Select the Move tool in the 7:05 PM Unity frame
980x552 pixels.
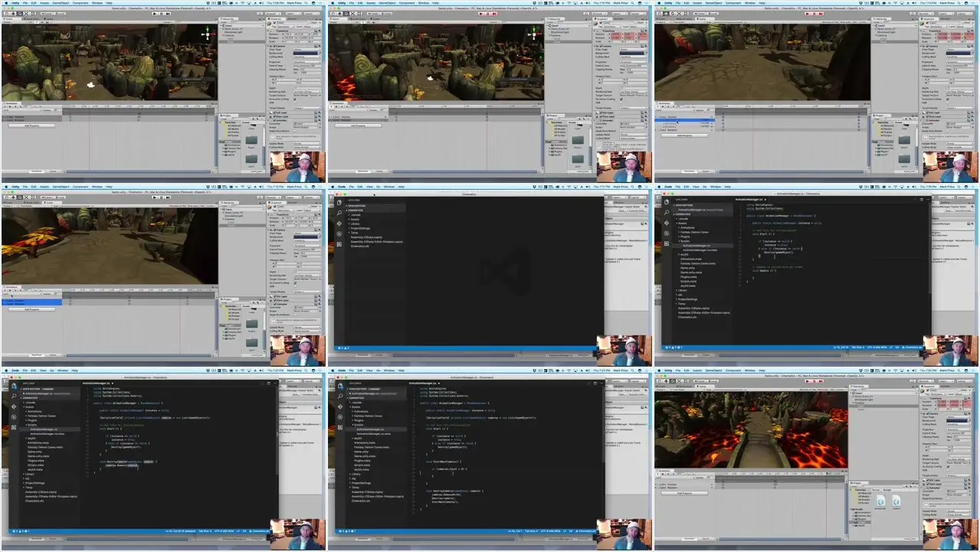point(13,14)
